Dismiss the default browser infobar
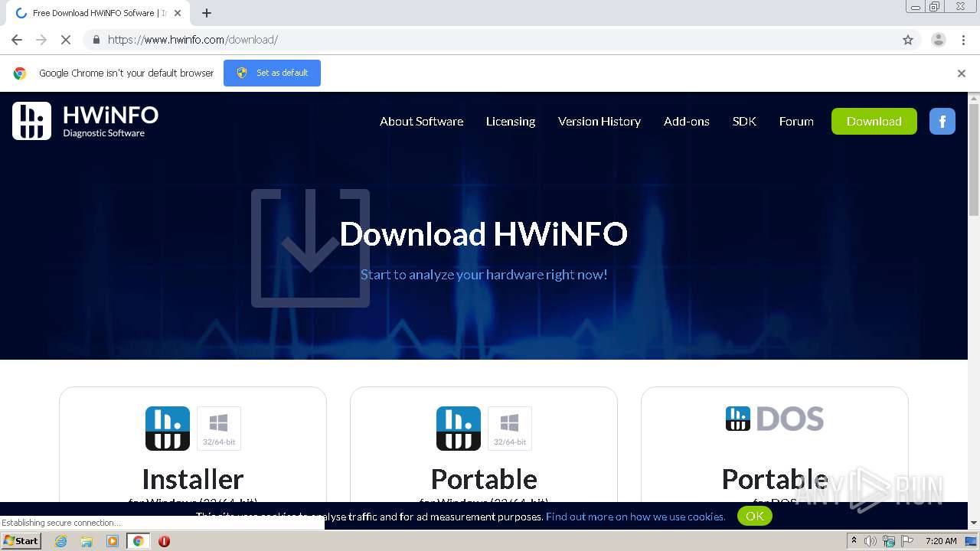The width and height of the screenshot is (980, 551). tap(962, 73)
